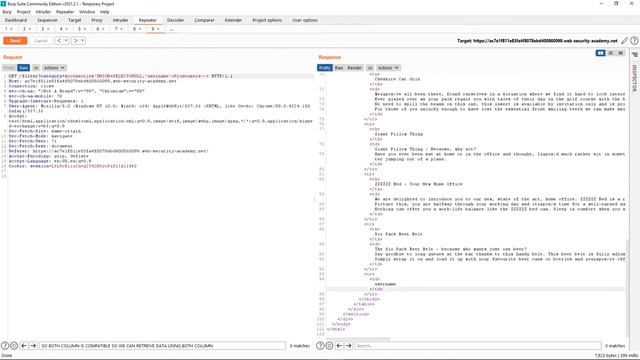Viewport: 640px width, 360px height.
Task: Open response search help icon
Action: [320, 346]
